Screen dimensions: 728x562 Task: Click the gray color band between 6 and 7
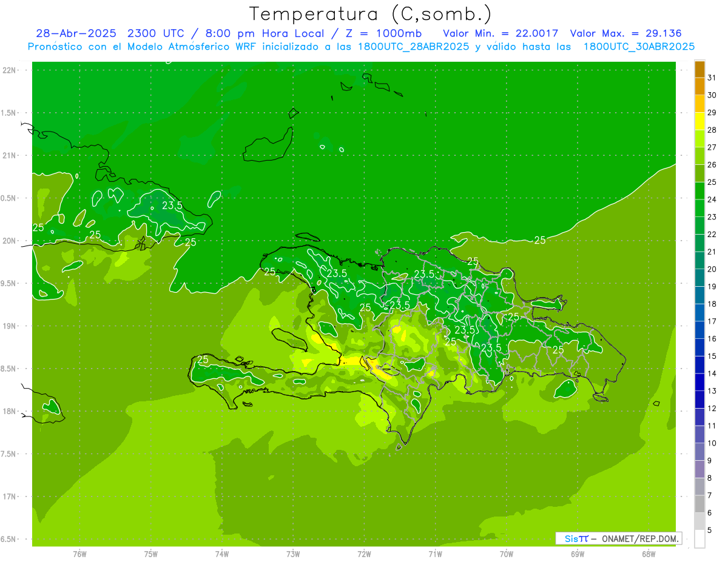(699, 504)
